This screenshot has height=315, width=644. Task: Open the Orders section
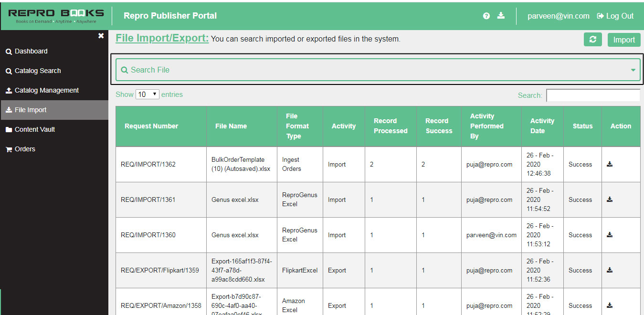point(22,148)
